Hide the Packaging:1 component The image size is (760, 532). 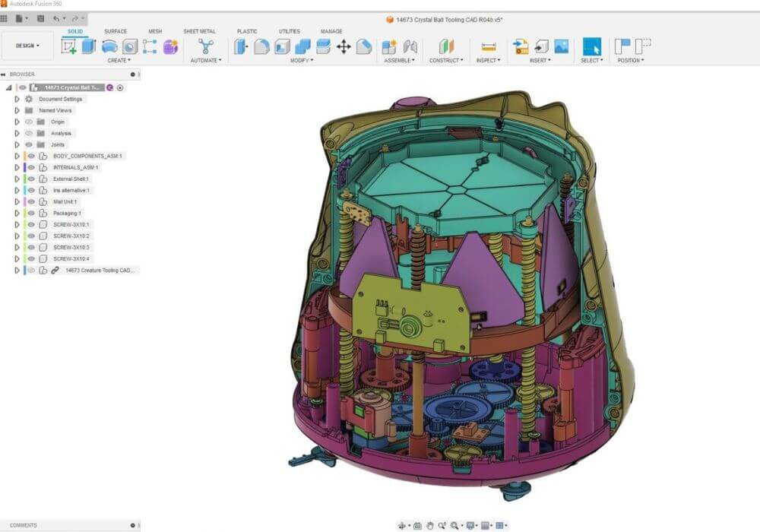(31, 214)
